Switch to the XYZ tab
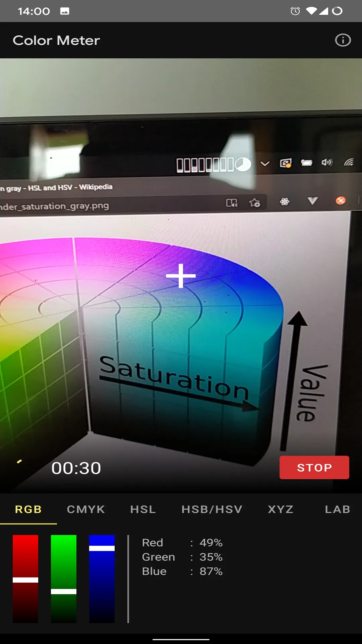 point(281,509)
